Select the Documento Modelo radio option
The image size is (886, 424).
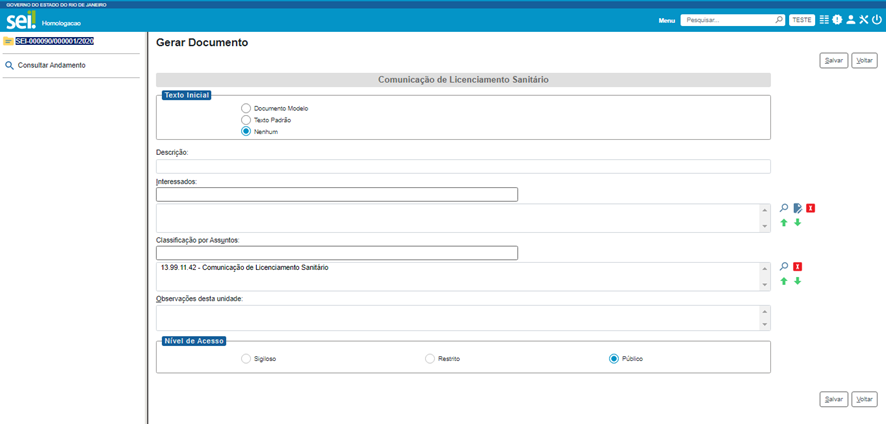pos(246,108)
